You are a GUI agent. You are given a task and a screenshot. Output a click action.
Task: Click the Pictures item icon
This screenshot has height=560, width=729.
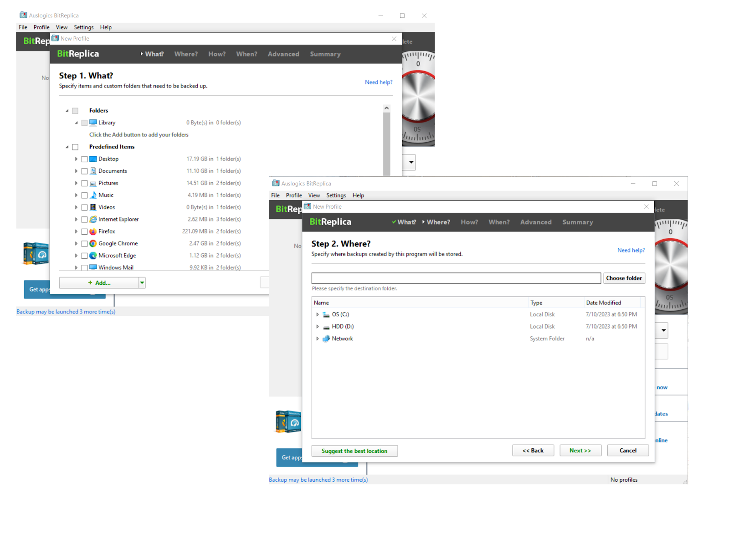click(x=93, y=183)
